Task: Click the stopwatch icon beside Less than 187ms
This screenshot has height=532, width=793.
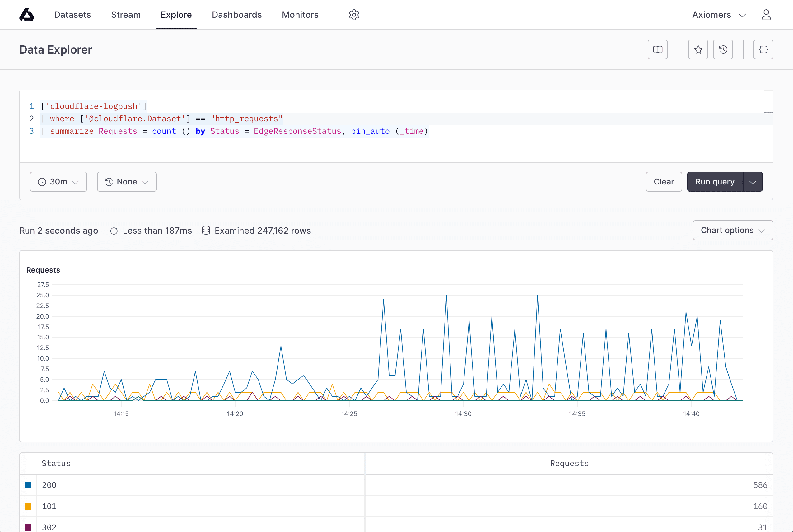Action: [114, 230]
